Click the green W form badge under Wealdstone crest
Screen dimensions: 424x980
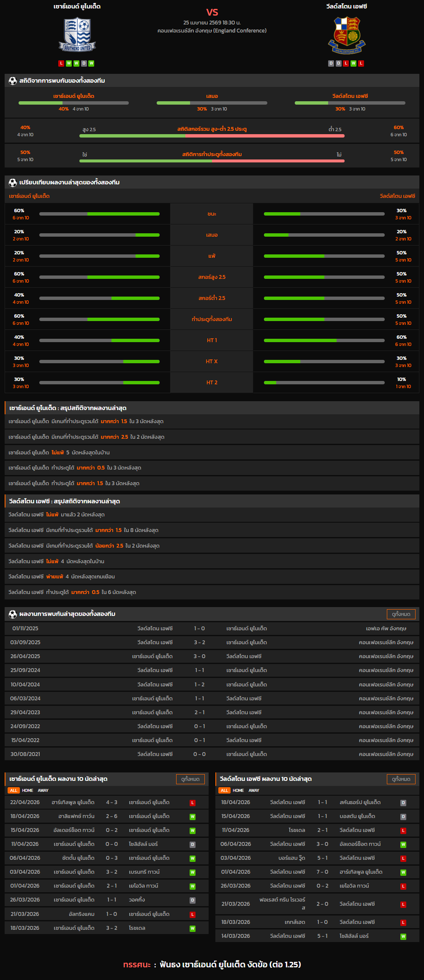[353, 63]
